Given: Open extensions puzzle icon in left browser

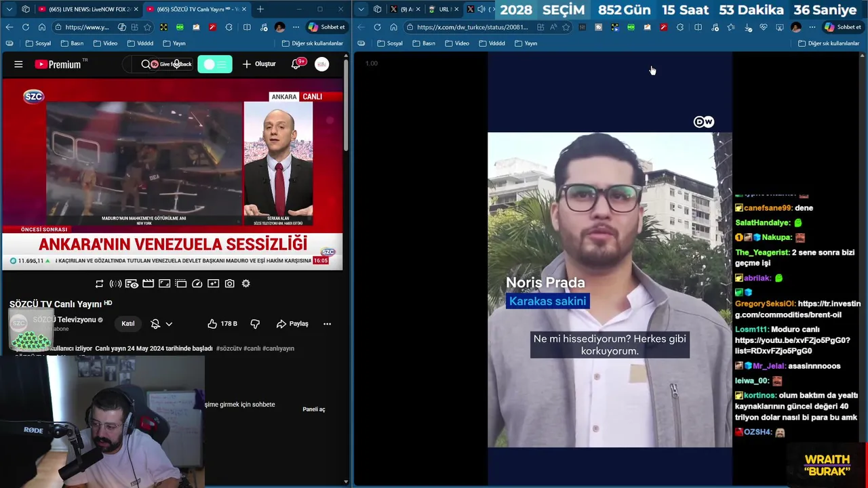Looking at the screenshot, I should 229,27.
